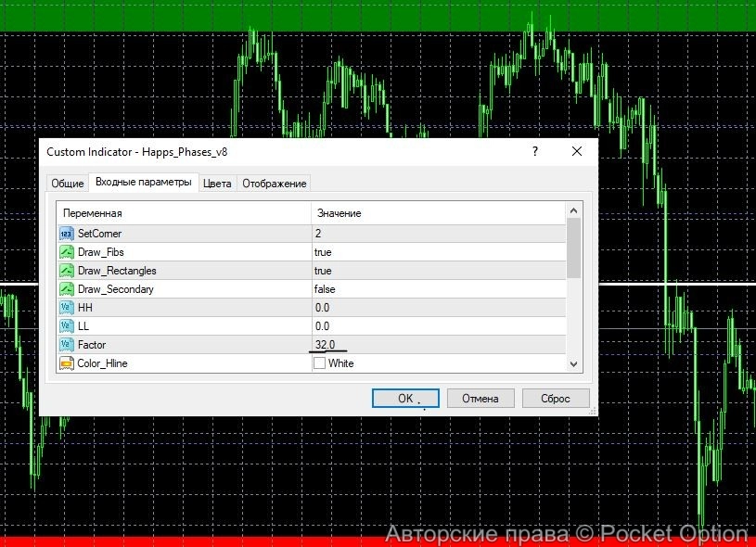This screenshot has width=756, height=547.
Task: Click the White color swatch for Color_Hline
Action: pos(320,363)
